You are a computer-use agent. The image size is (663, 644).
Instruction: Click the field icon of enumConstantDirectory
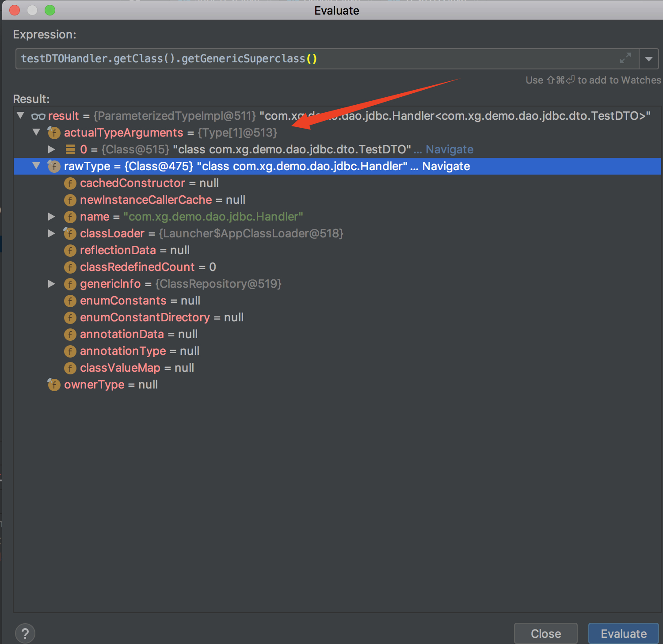(70, 317)
